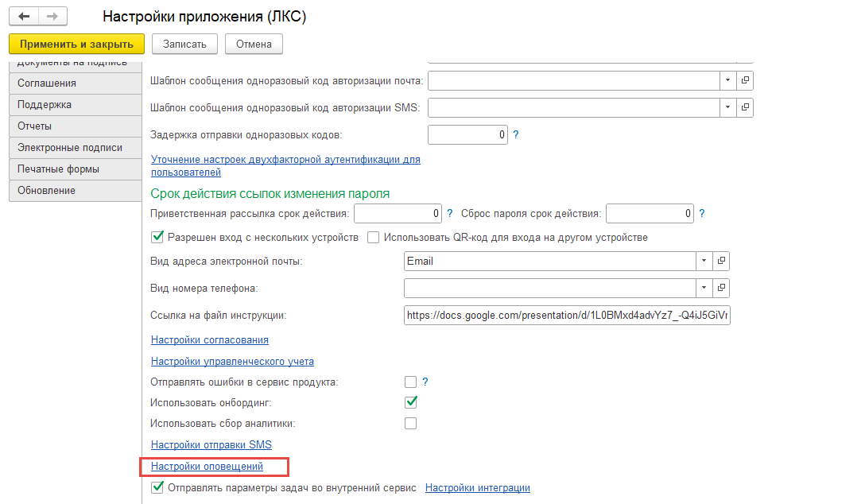This screenshot has width=865, height=504.
Task: Uncheck 'Использовать онбординг' checkbox
Action: click(410, 402)
